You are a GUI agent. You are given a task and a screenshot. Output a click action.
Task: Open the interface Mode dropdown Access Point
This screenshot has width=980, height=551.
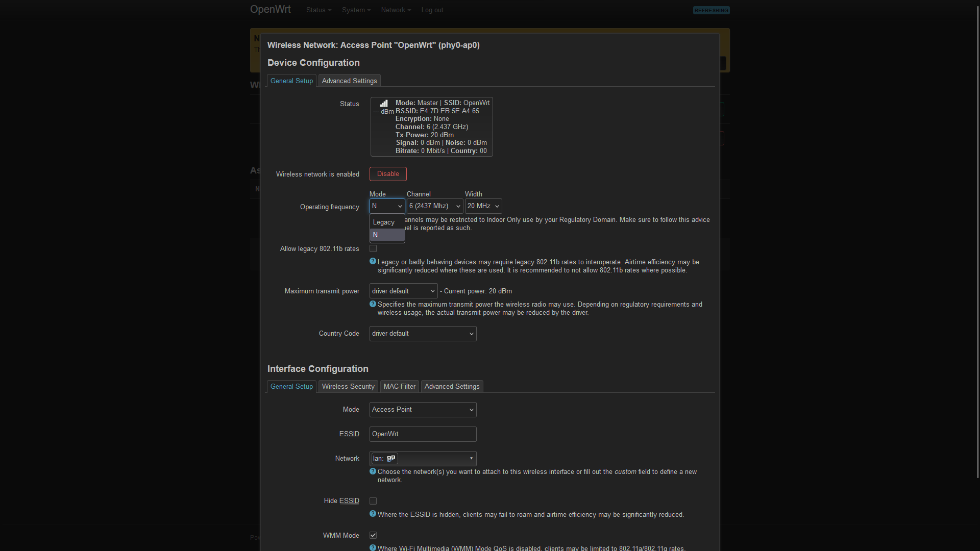point(423,410)
